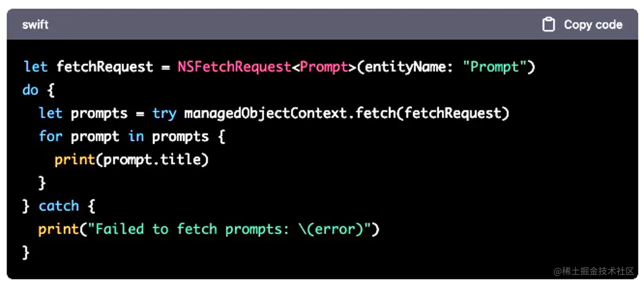Click the catch keyword

point(59,206)
